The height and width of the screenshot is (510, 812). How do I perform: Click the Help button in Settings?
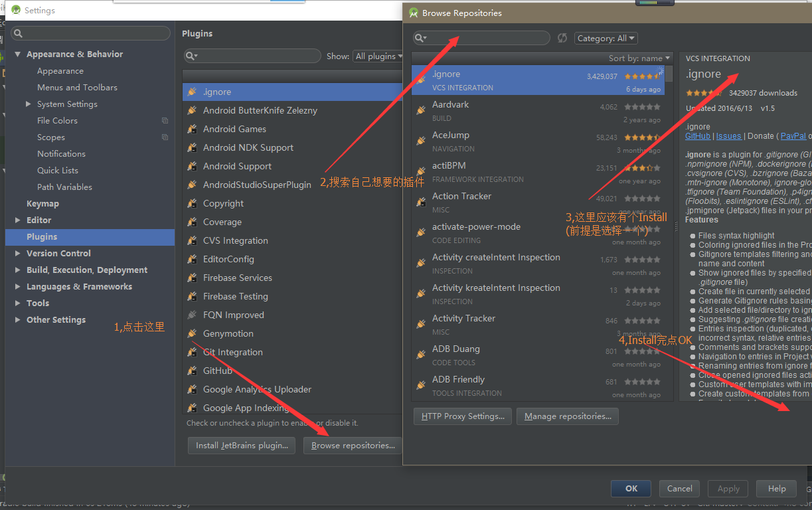777,489
